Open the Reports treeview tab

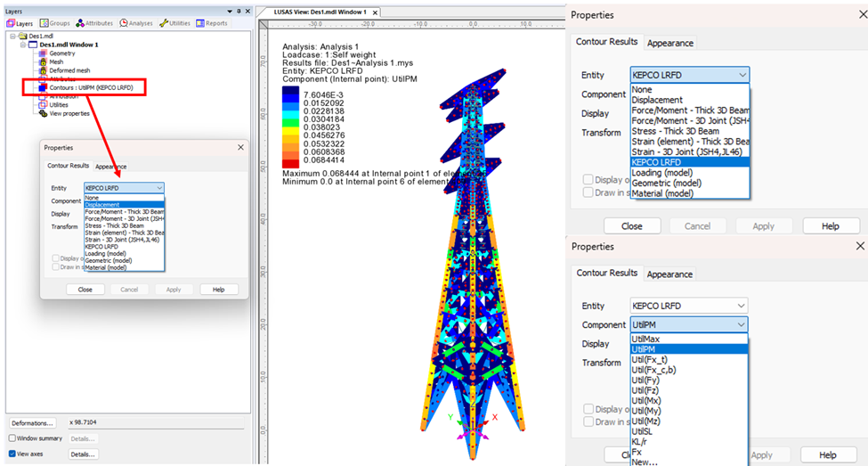(211, 23)
